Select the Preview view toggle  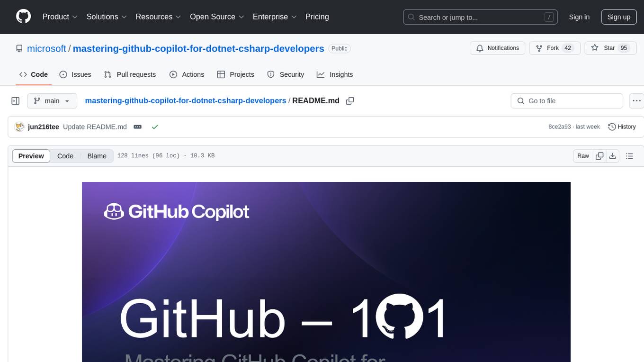point(31,156)
